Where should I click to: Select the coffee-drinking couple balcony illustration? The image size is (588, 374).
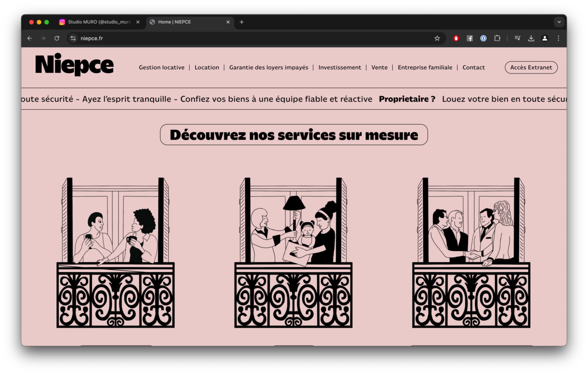(115, 253)
